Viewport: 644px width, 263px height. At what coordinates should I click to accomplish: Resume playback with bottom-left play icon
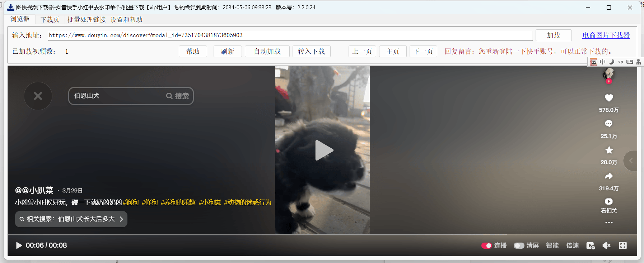coord(19,245)
